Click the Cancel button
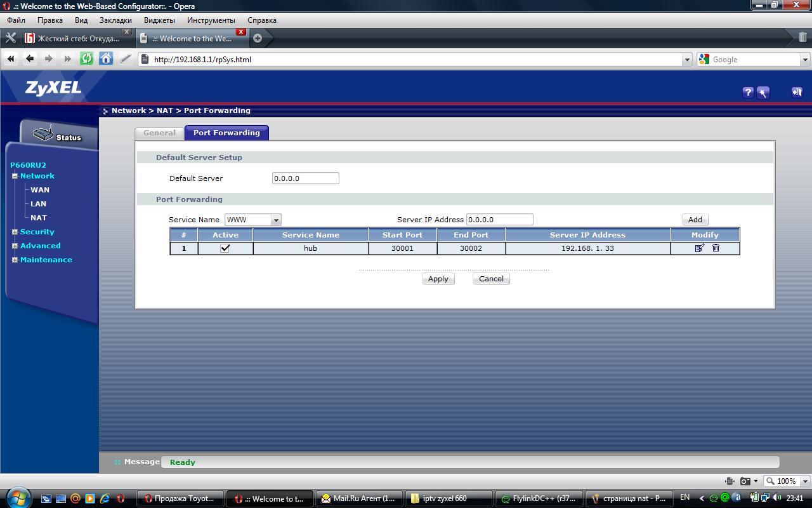812x508 pixels. tap(491, 279)
